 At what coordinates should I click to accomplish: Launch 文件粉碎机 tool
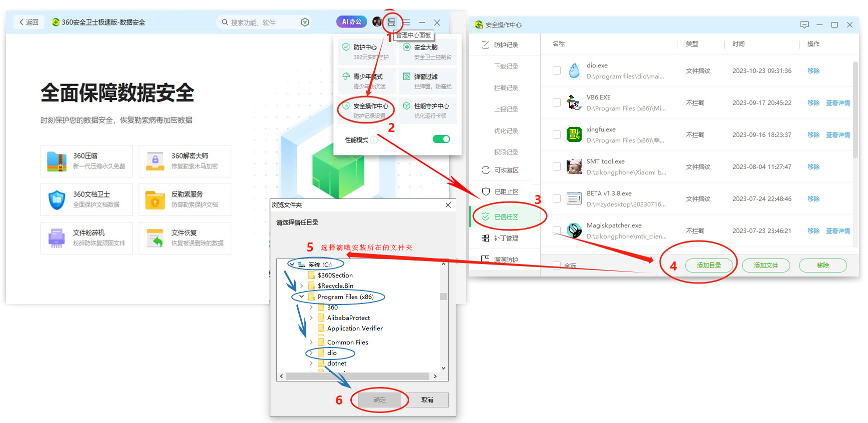pos(86,238)
